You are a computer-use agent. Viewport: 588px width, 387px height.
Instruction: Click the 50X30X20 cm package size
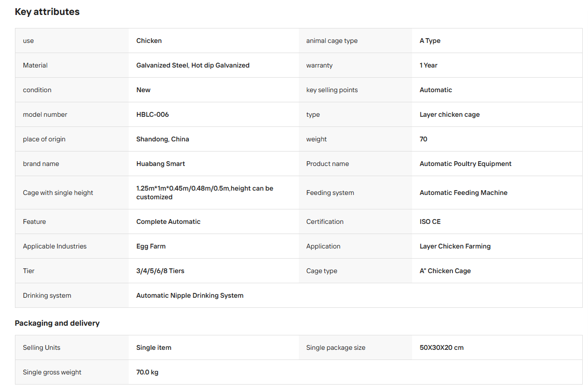pyautogui.click(x=441, y=347)
